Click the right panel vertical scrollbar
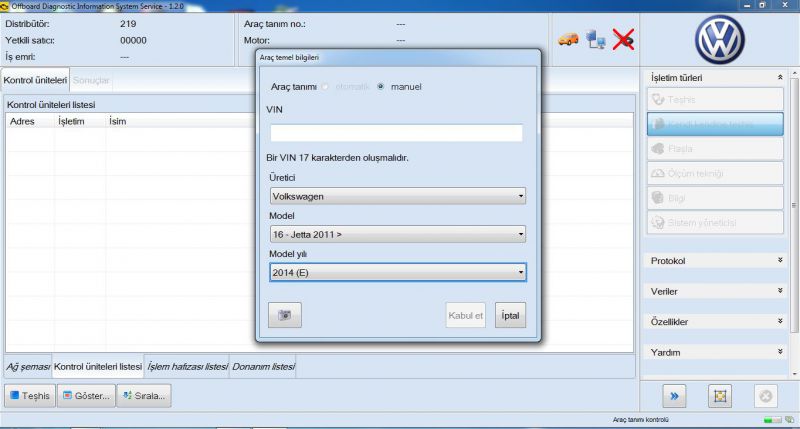 [x=794, y=204]
